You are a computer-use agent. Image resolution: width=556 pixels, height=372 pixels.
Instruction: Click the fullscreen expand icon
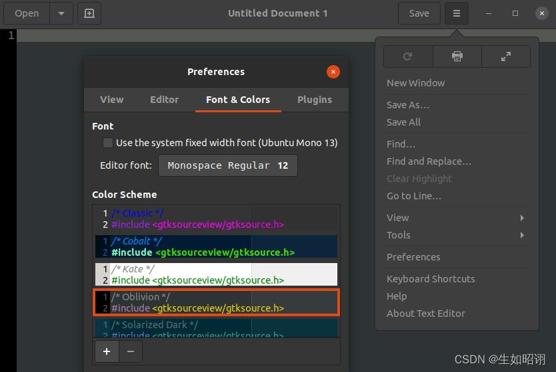(x=506, y=56)
